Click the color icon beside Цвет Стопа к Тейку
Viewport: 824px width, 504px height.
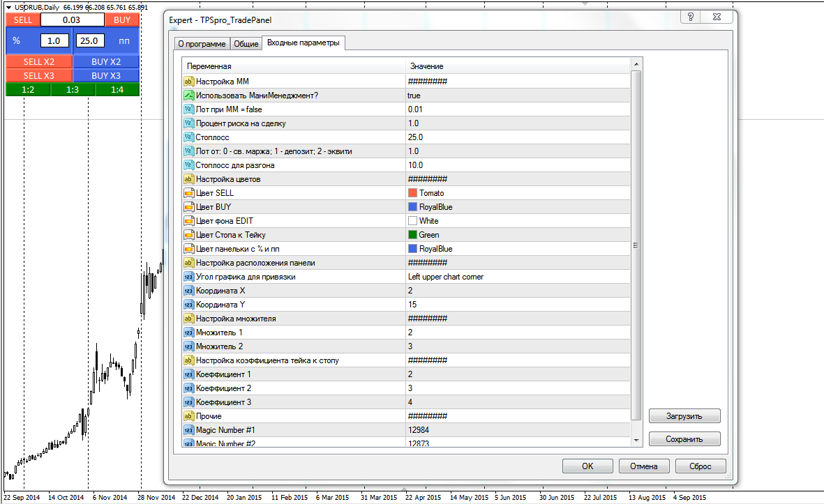click(x=188, y=235)
